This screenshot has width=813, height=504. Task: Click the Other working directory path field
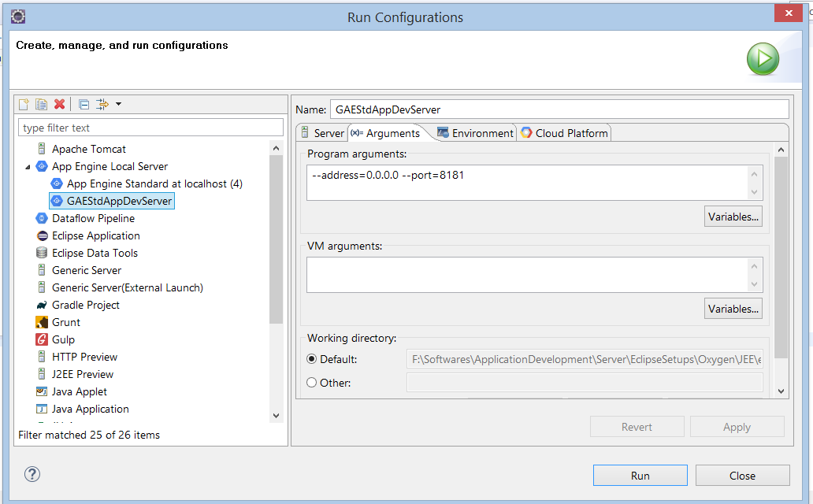click(x=585, y=383)
